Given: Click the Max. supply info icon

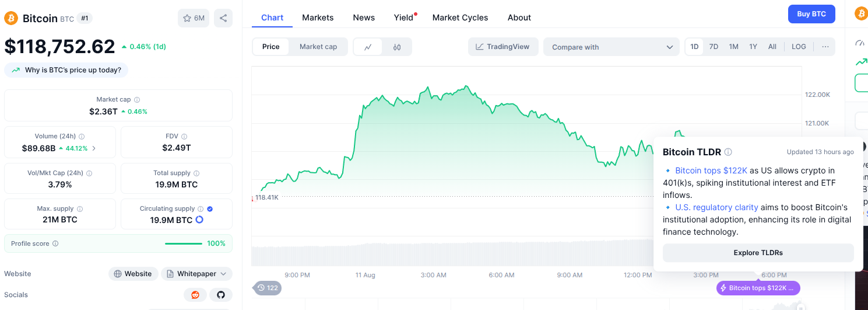Looking at the screenshot, I should [80, 209].
